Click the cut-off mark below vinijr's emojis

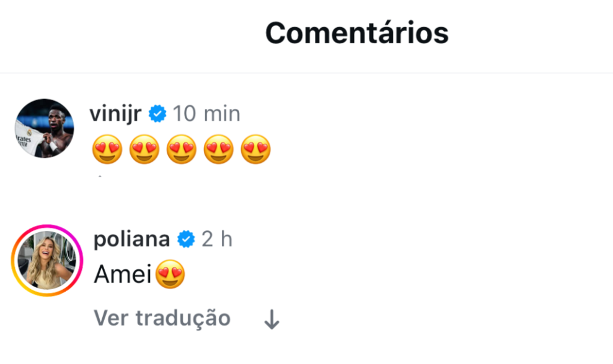click(x=99, y=176)
